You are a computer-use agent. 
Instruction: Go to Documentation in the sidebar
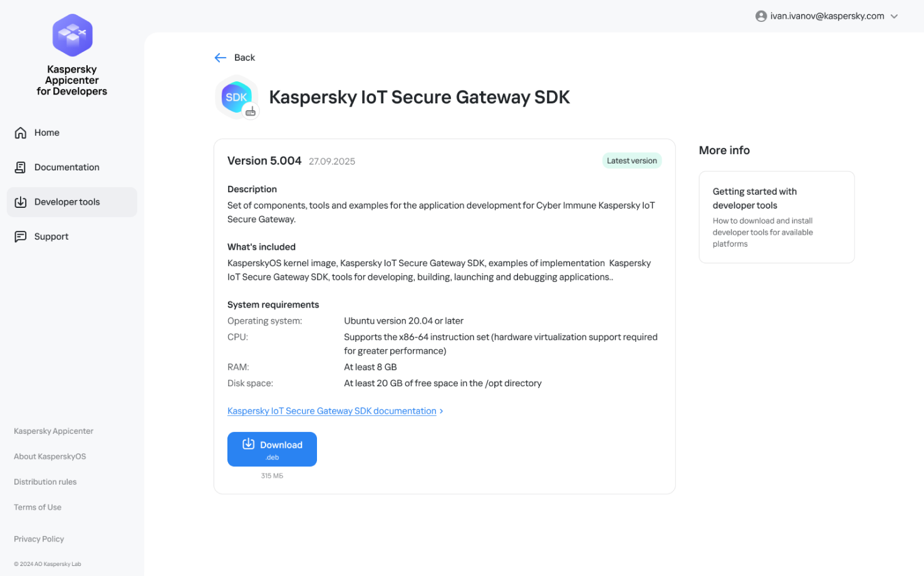[x=66, y=167]
